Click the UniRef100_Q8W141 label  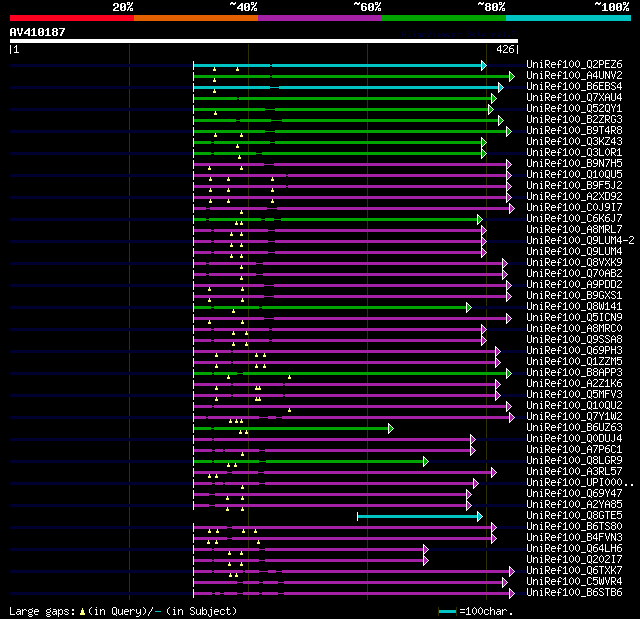click(574, 306)
